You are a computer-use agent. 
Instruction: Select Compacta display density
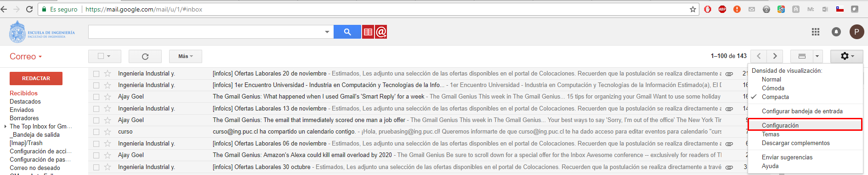click(x=775, y=97)
